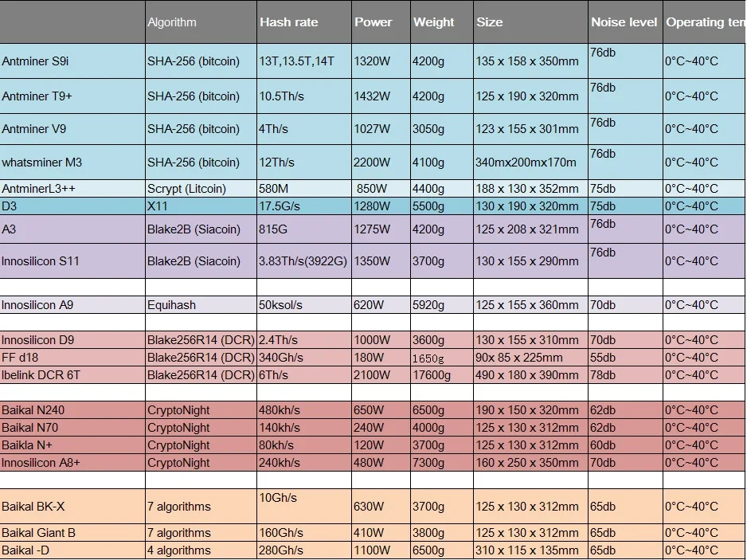This screenshot has height=560, width=747.
Task: Select the 10Gh/s hash rate cell
Action: coord(304,506)
